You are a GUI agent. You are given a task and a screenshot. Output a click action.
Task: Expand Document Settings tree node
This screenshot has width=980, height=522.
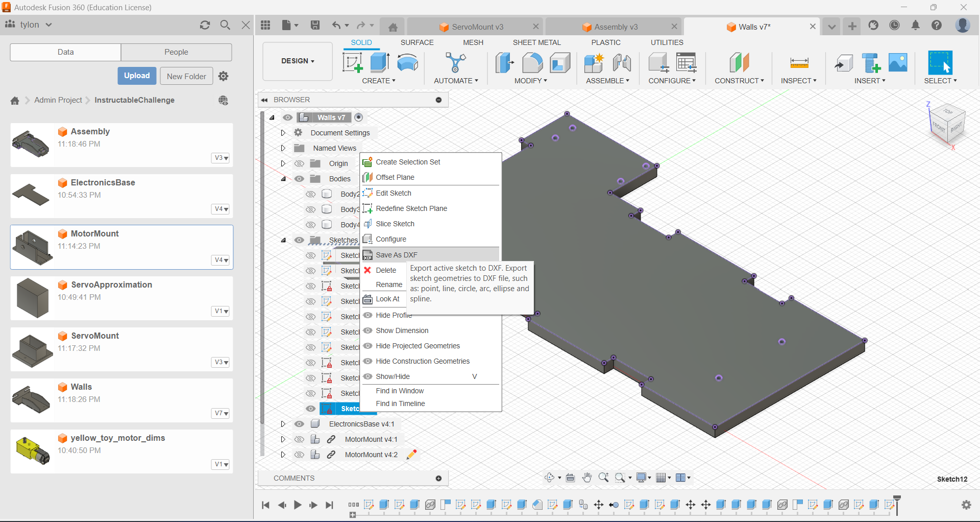283,133
